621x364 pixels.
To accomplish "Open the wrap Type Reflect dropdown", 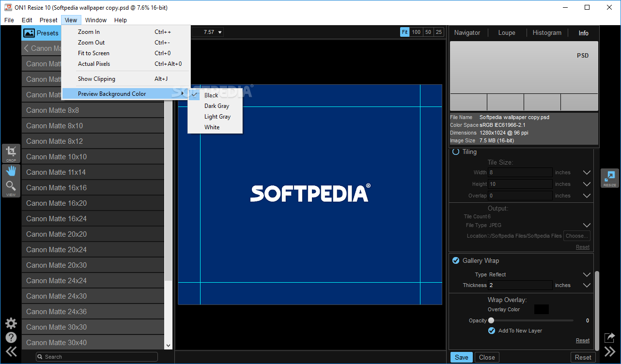I will point(587,274).
